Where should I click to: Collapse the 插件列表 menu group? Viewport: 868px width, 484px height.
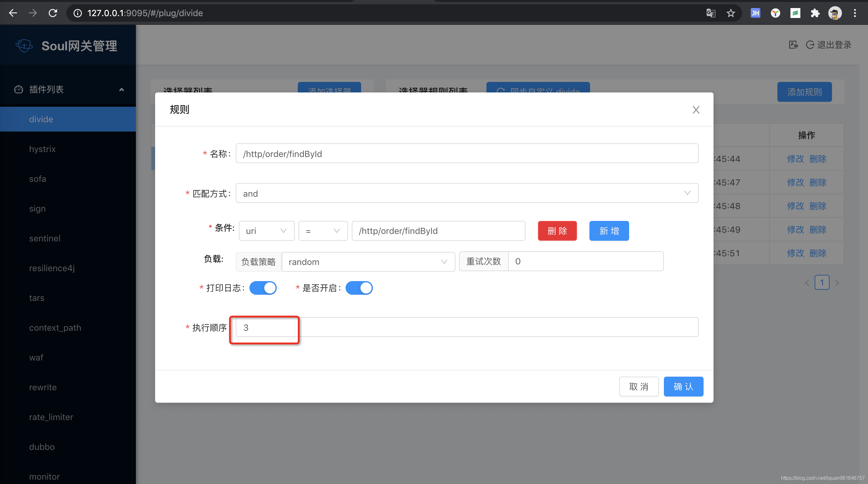(68, 89)
